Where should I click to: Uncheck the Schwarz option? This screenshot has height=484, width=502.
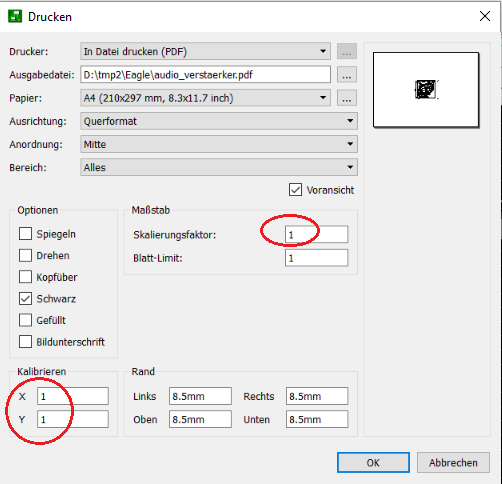(x=25, y=298)
